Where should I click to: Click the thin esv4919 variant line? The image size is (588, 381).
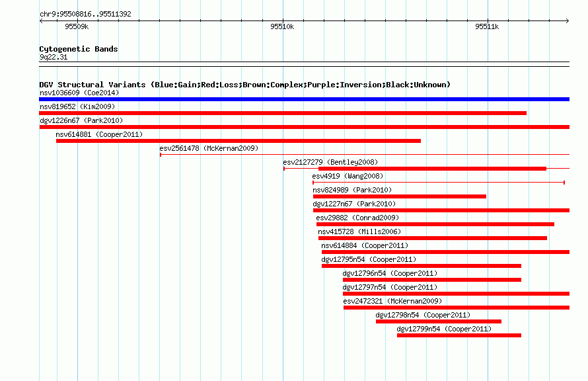click(439, 183)
